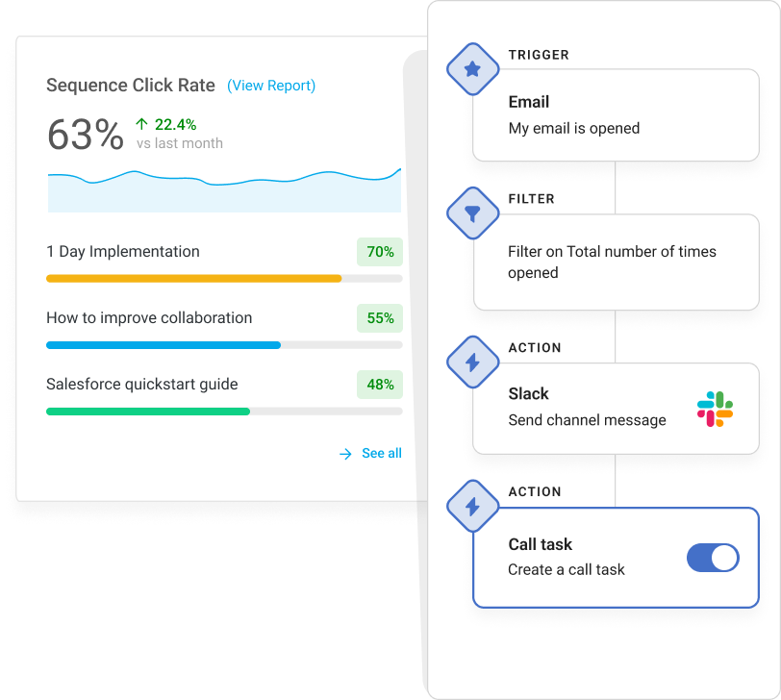Toggle the Call task switch off
The height and width of the screenshot is (700, 781).
713,558
